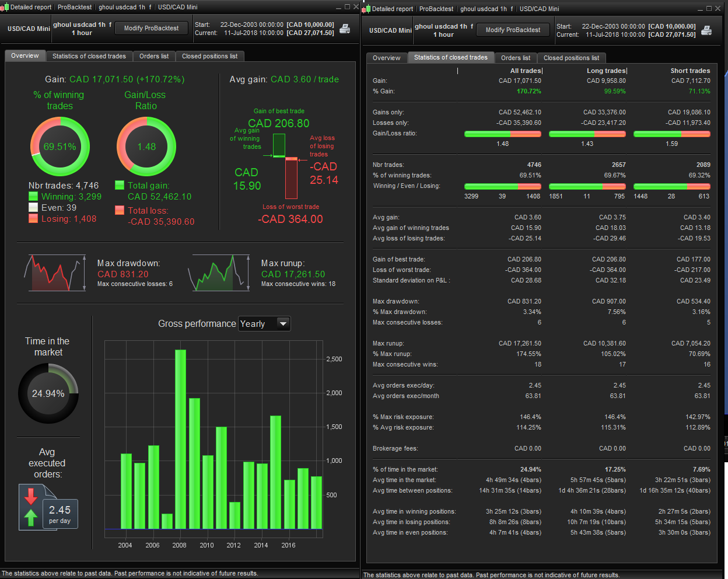Click the green Winning legend square
Screen dimensions: 728x579
(x=33, y=197)
